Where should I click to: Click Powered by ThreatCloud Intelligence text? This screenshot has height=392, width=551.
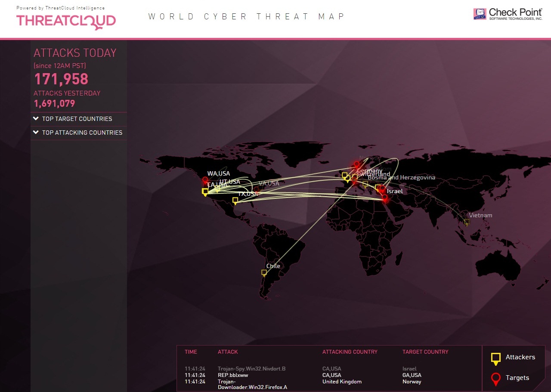pos(60,8)
